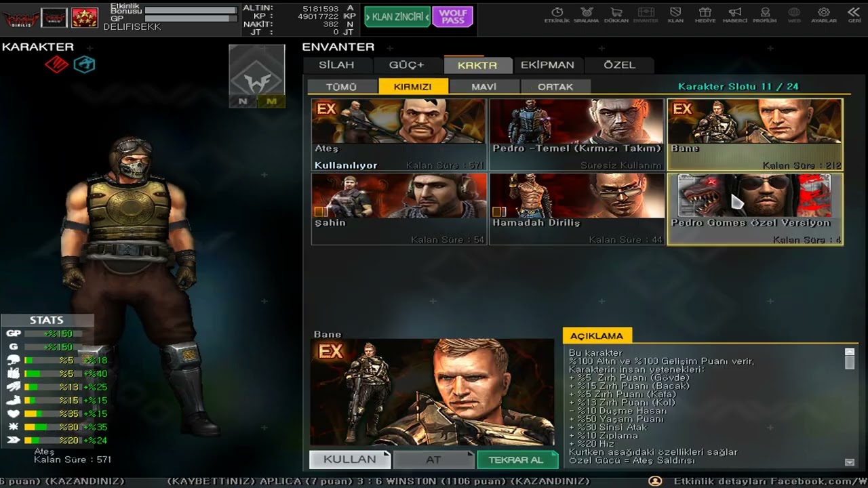Click the fist attack stat icon
This screenshot has width=868, height=488.
point(14,373)
